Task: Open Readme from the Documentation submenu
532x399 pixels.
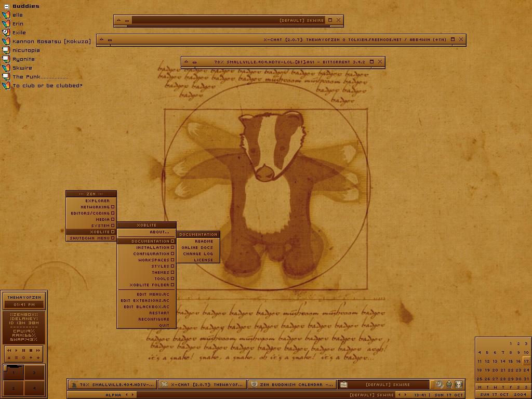Action: point(198,241)
